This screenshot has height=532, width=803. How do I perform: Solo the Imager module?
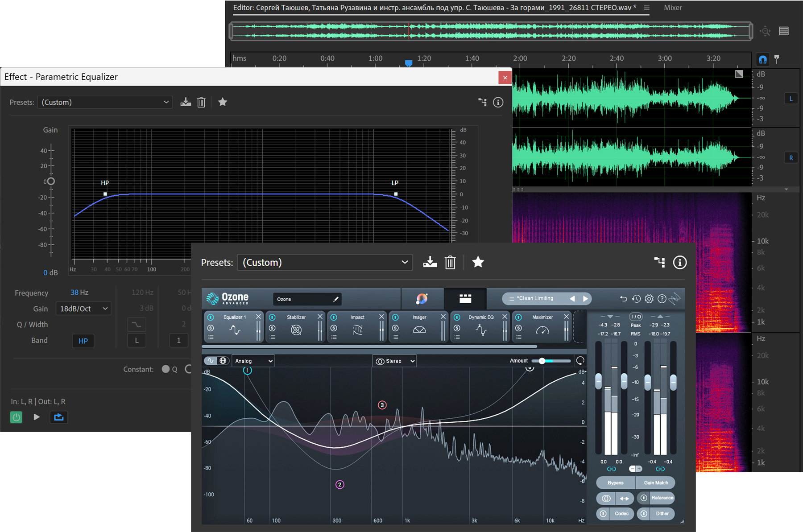tap(395, 328)
